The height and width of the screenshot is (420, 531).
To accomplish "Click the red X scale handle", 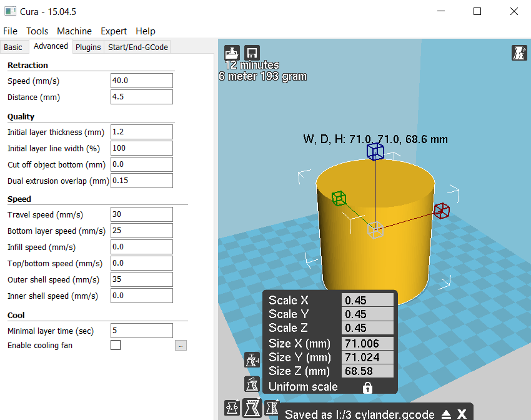I will click(x=442, y=211).
